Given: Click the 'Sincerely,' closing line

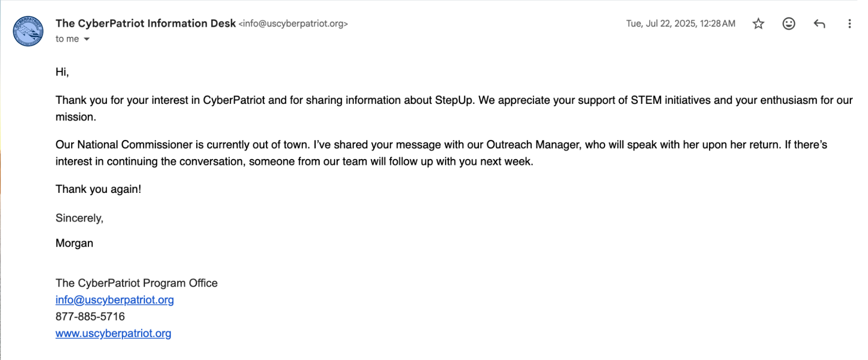Looking at the screenshot, I should (x=79, y=218).
